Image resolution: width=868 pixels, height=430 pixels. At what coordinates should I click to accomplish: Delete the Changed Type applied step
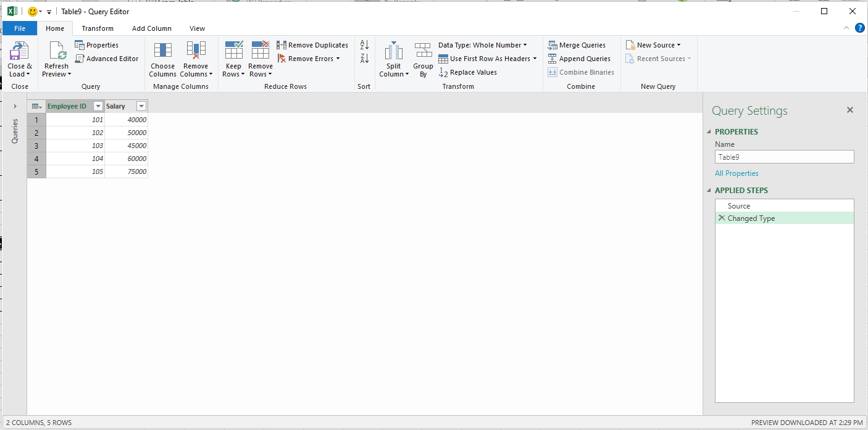point(721,218)
